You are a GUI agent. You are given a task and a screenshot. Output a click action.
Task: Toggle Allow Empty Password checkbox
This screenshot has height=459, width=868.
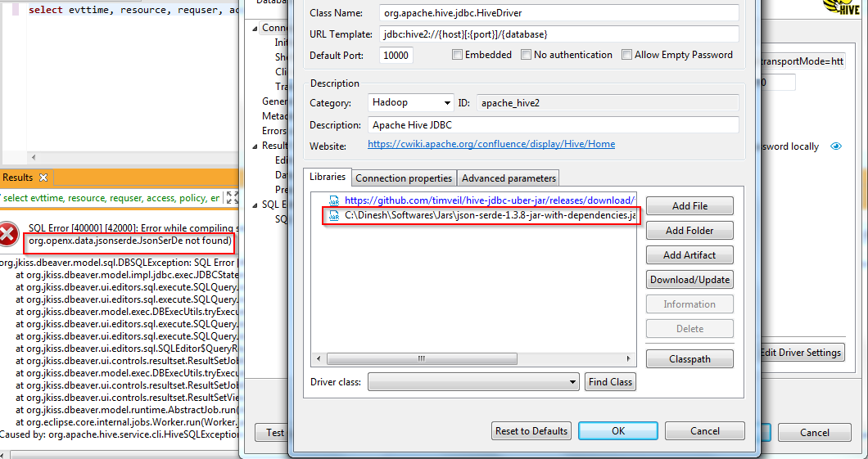[x=626, y=55]
